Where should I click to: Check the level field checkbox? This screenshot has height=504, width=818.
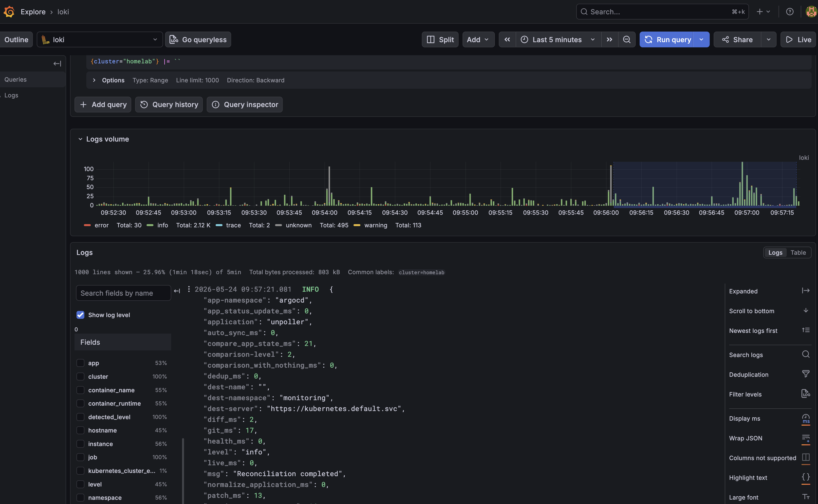[x=80, y=484]
